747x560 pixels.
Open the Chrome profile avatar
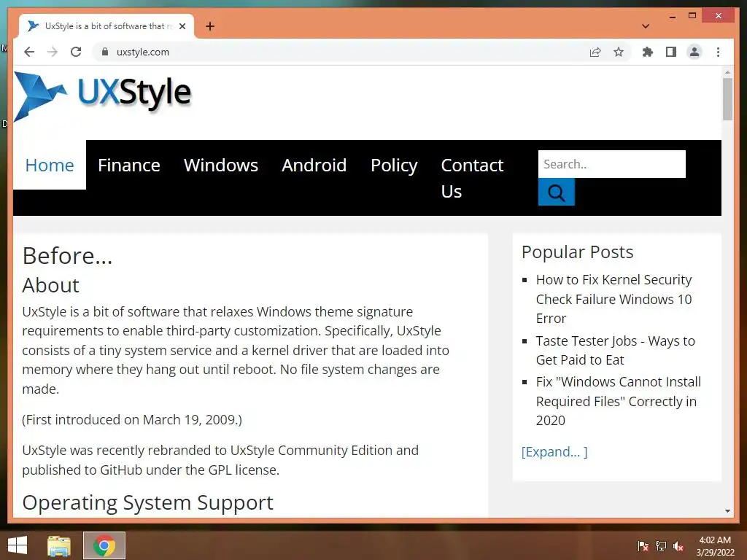pos(694,52)
